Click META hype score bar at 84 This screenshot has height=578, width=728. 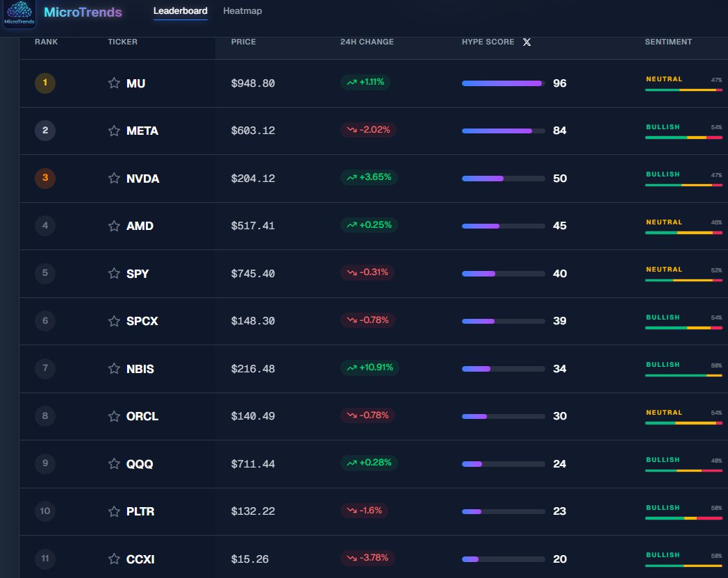click(504, 131)
